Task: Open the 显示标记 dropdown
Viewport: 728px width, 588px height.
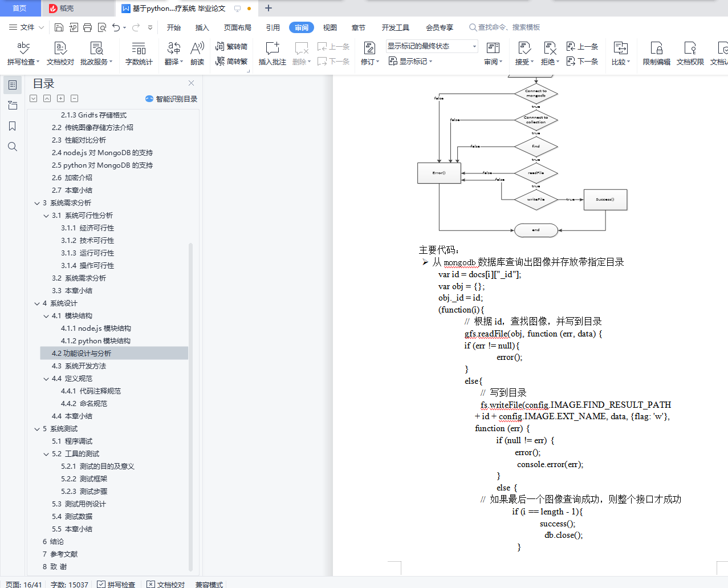Action: click(x=410, y=61)
